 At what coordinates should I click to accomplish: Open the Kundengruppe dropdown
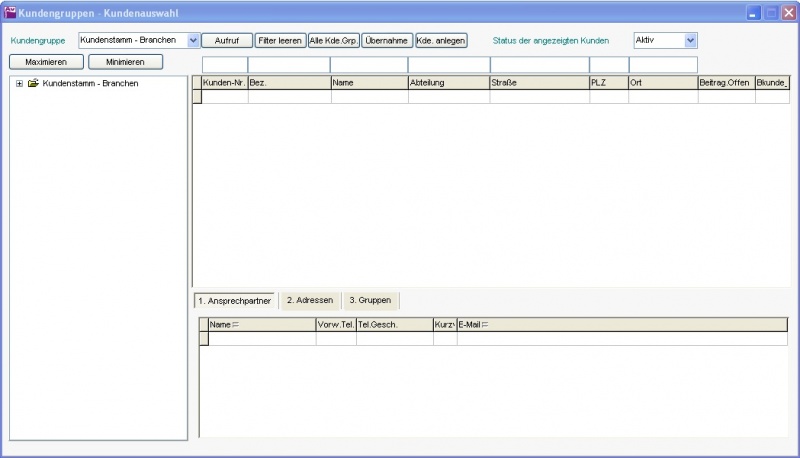tap(193, 41)
